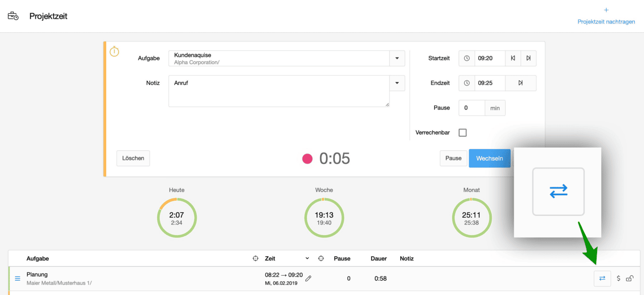Click the Monat progress ring
The height and width of the screenshot is (295, 644).
[x=471, y=218]
